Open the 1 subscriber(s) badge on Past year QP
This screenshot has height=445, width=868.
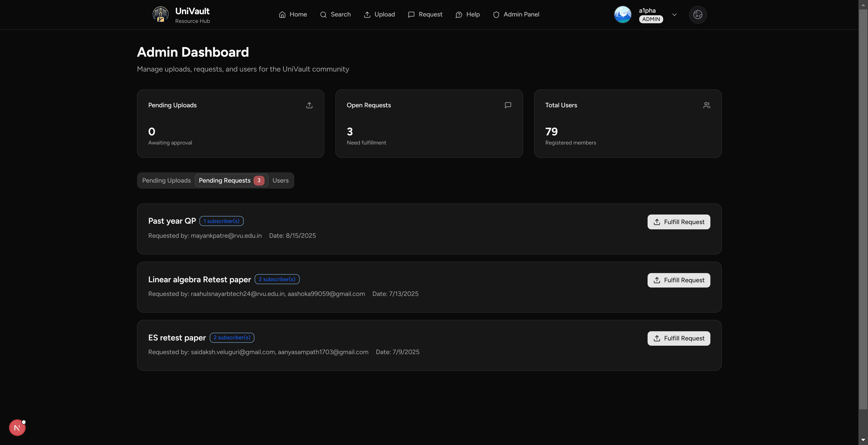click(x=221, y=221)
